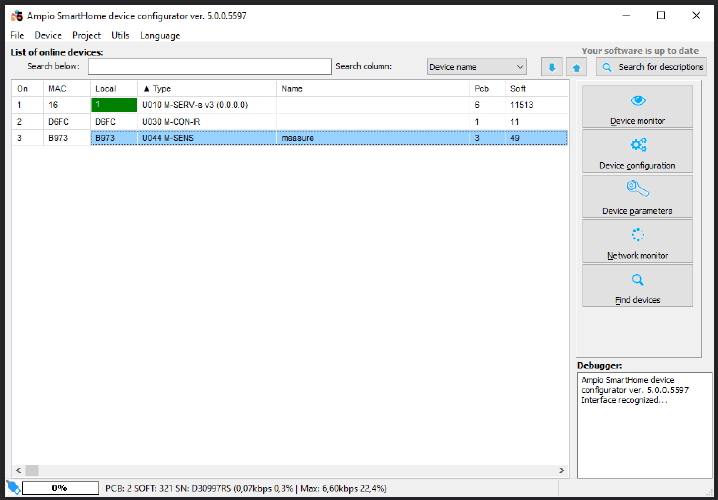Click the blue down arrow button

coord(552,67)
